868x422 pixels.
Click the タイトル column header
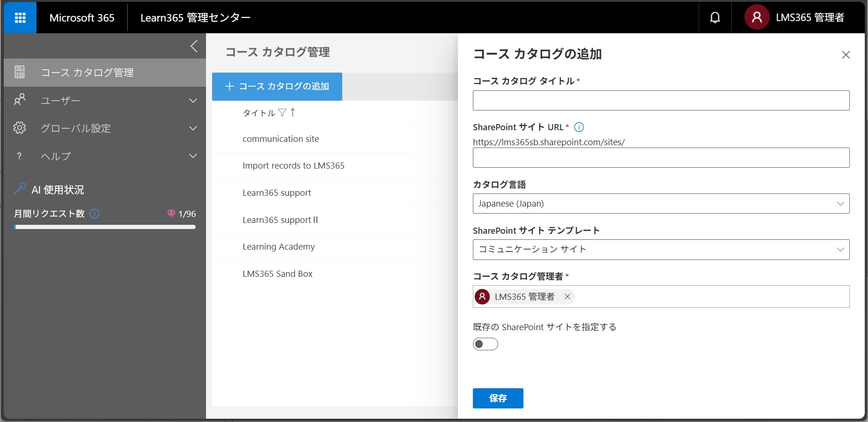tap(259, 113)
